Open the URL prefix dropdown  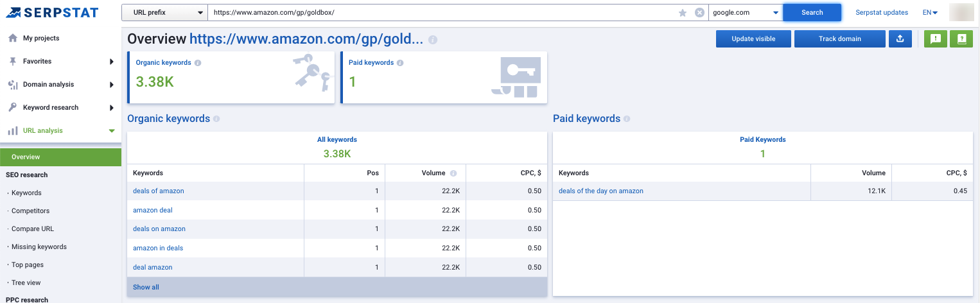click(x=164, y=12)
